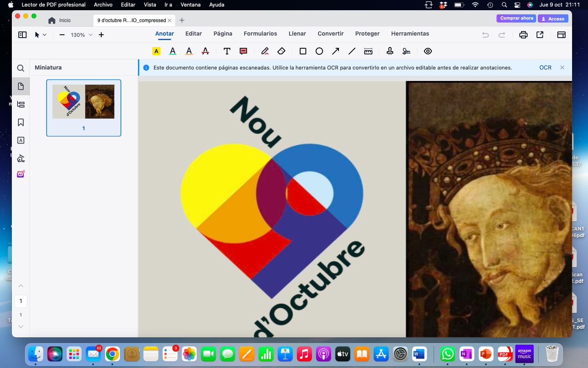The height and width of the screenshot is (368, 588).
Task: Open the stamp annotation tool
Action: click(x=390, y=51)
